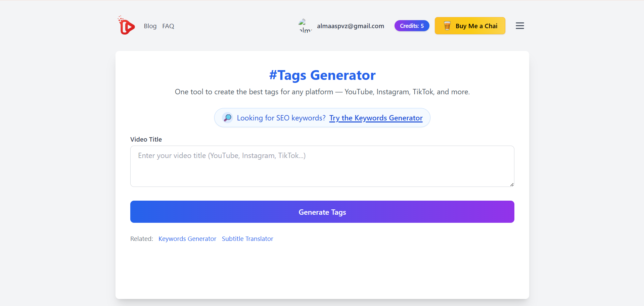Click the chai cup icon

pos(447,25)
